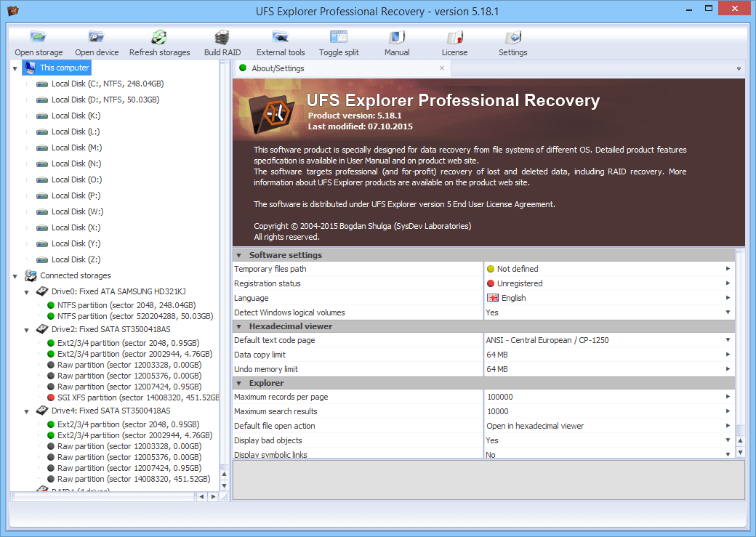
Task: Click the Maximum search results value 10000
Action: (497, 411)
